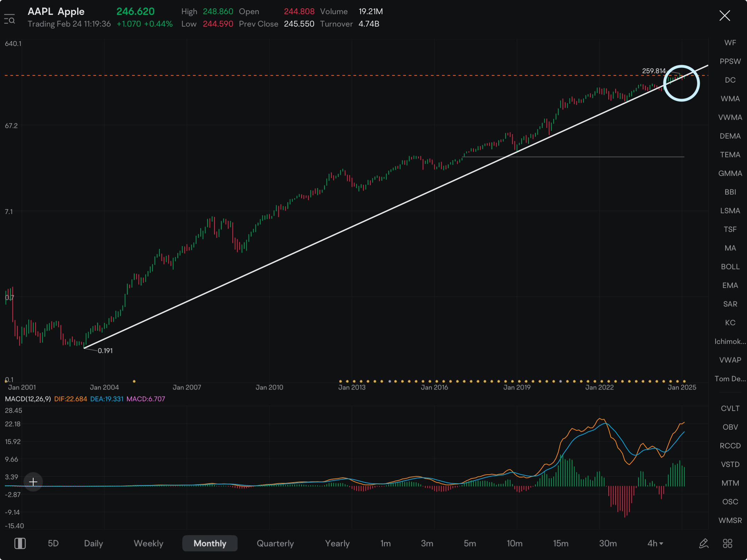Click the plus crosshair button
Viewport: 747px width, 560px height.
click(33, 482)
